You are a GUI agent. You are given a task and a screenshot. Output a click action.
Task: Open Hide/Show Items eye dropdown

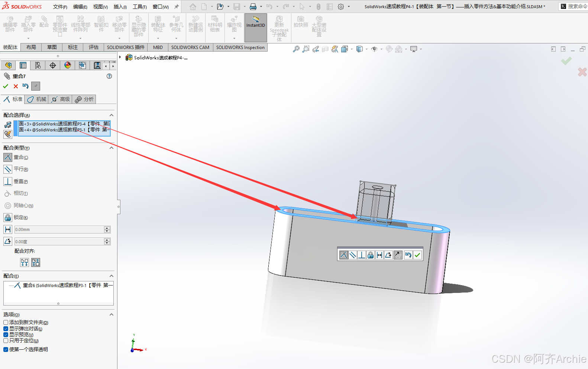pos(374,49)
